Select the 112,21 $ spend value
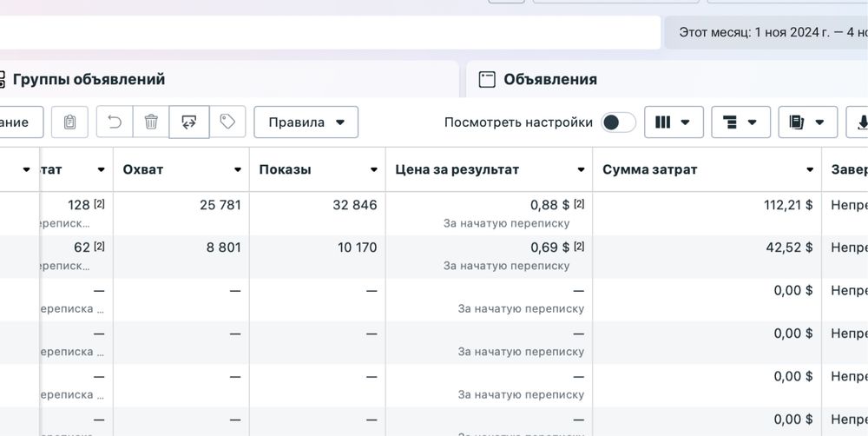The height and width of the screenshot is (436, 868). [x=788, y=205]
